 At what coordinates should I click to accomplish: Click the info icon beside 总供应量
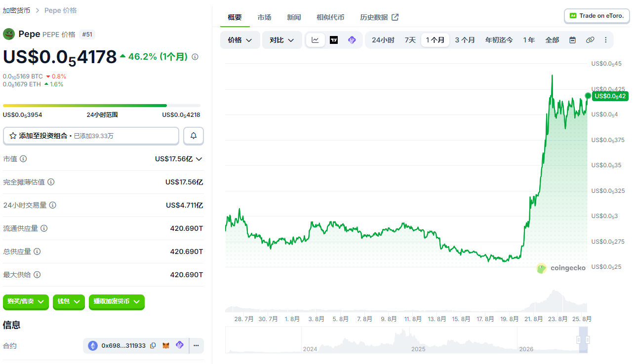click(x=37, y=252)
